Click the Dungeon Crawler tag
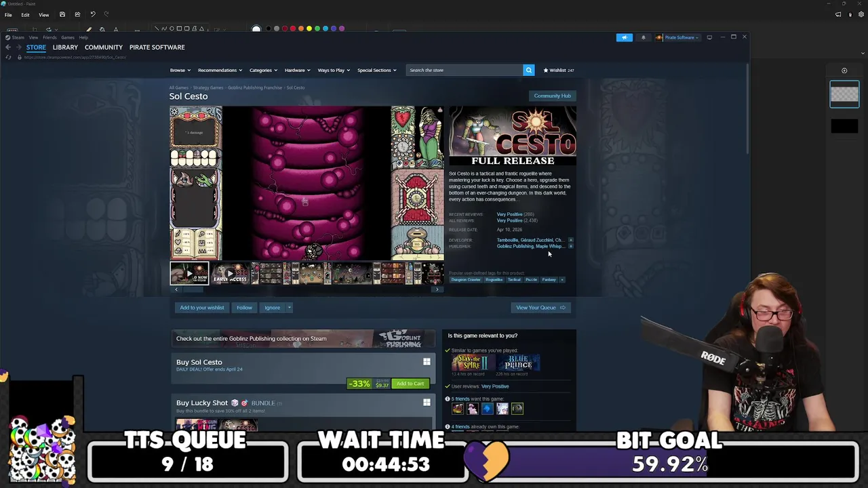Viewport: 868px width, 488px height. [466, 279]
